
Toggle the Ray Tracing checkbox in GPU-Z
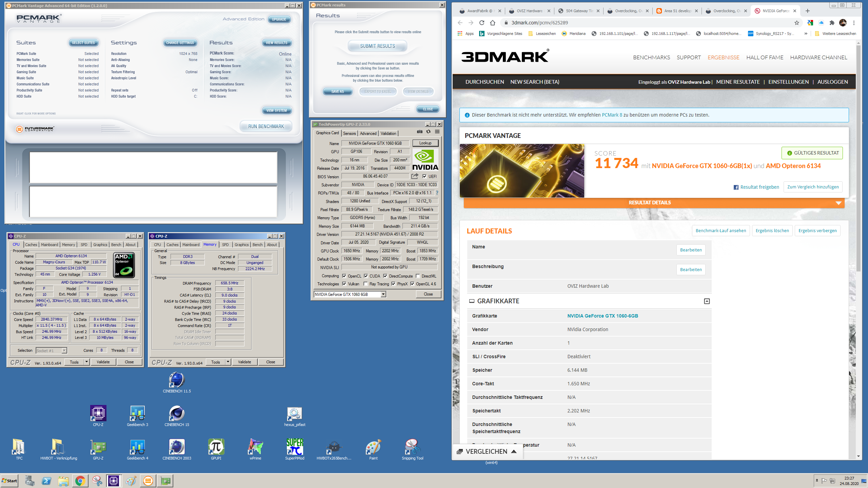[366, 284]
